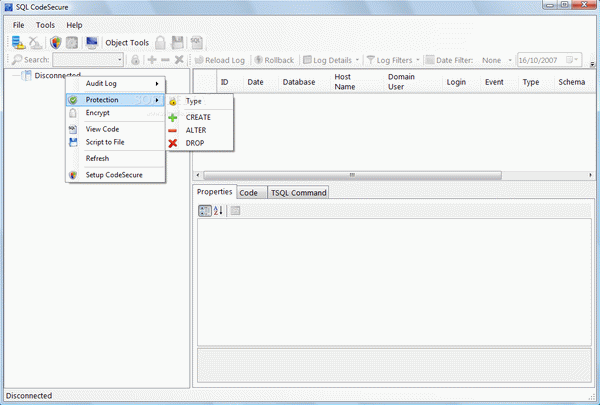Select the Disconnected tree node
This screenshot has width=600, height=405.
point(57,75)
